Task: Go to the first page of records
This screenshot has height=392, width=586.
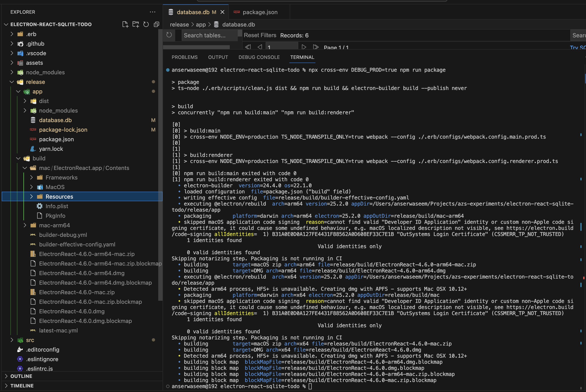Action: tap(248, 47)
